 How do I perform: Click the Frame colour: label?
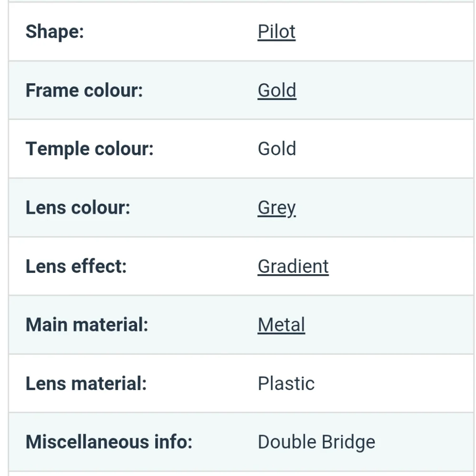84,90
